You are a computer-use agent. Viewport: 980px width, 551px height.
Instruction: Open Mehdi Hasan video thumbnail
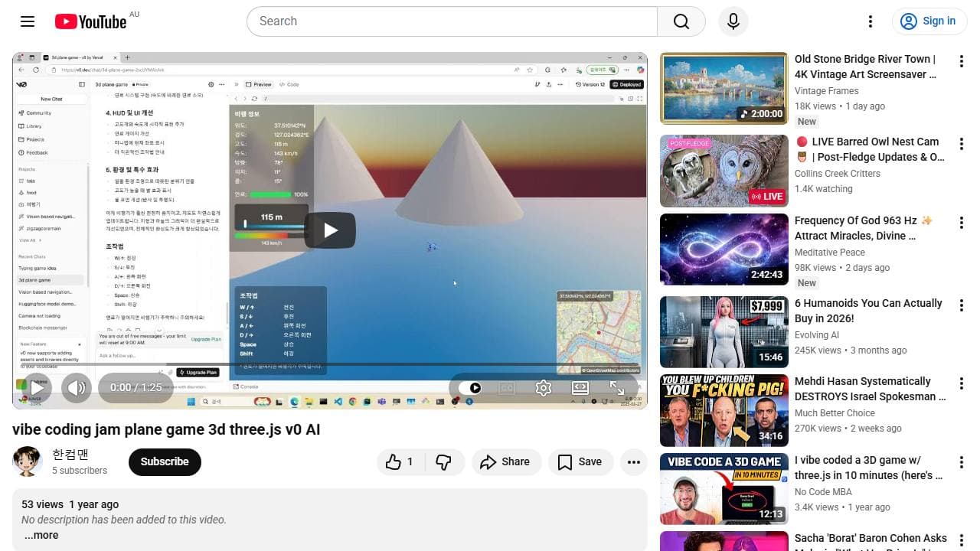724,410
